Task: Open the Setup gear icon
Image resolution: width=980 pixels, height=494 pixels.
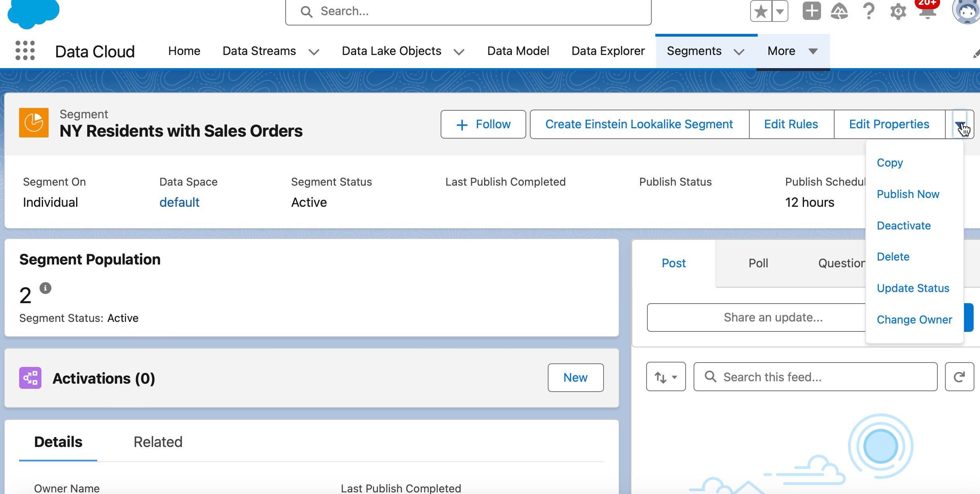Action: (x=898, y=11)
